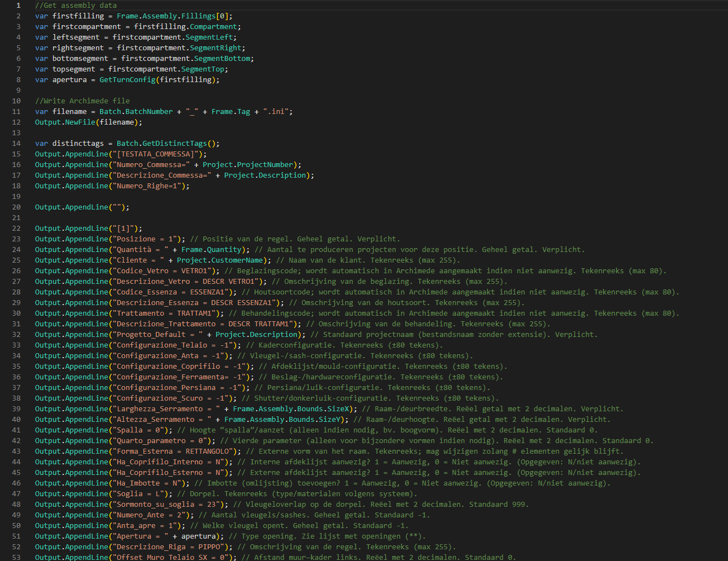This screenshot has width=728, height=561.
Task: Click line number 53 in the gutter
Action: 16,557
